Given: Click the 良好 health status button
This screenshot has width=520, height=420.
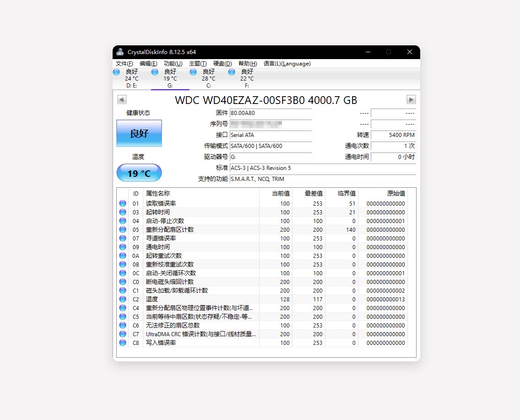Looking at the screenshot, I should pos(139,133).
